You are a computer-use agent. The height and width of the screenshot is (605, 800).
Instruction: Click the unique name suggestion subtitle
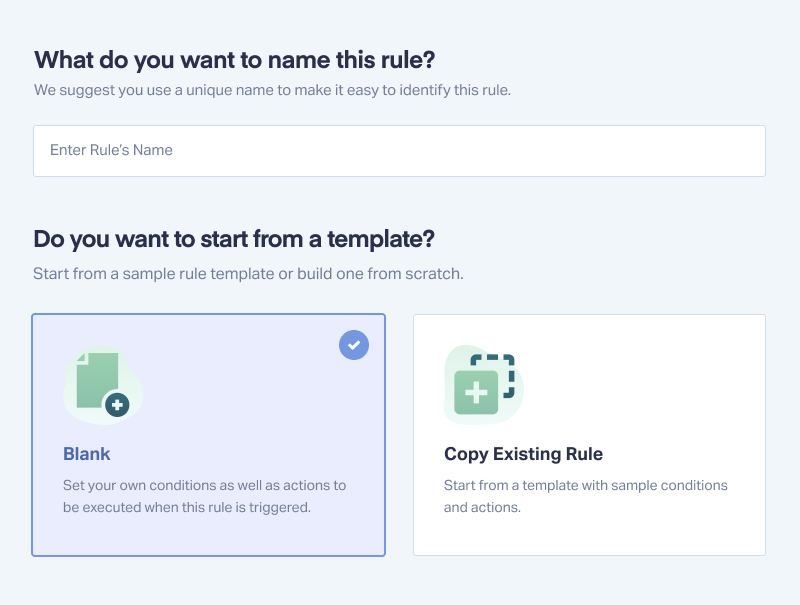pyautogui.click(x=272, y=90)
